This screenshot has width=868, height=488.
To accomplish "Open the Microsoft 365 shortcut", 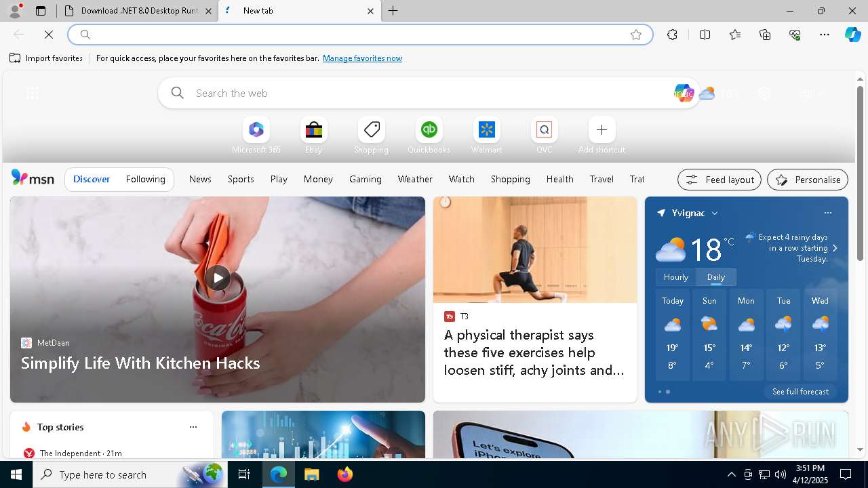I will click(256, 136).
